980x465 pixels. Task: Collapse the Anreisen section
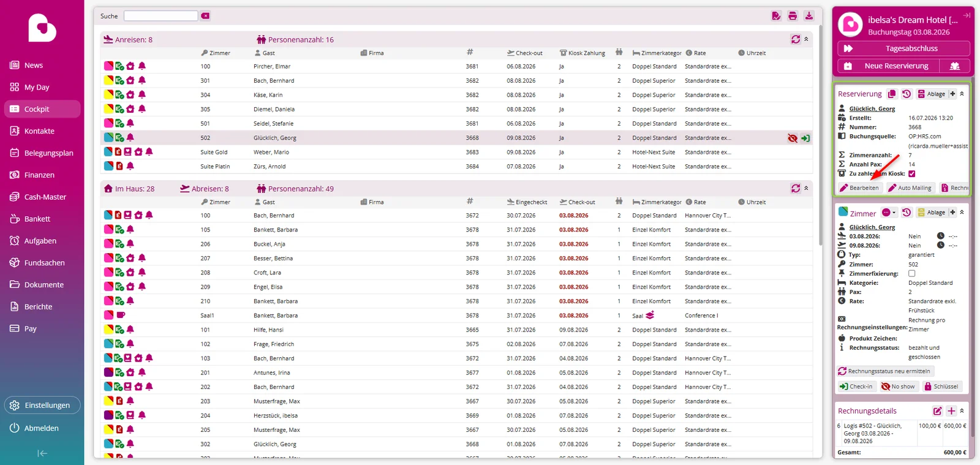click(806, 39)
